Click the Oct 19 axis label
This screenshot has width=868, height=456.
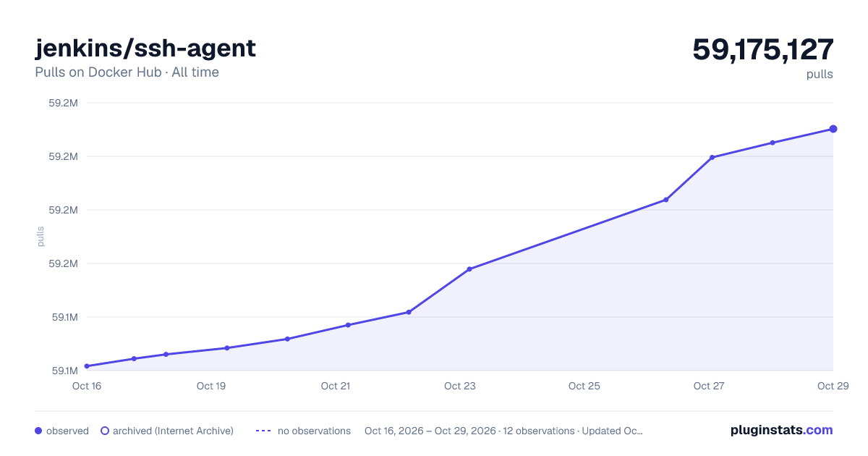[x=211, y=386]
